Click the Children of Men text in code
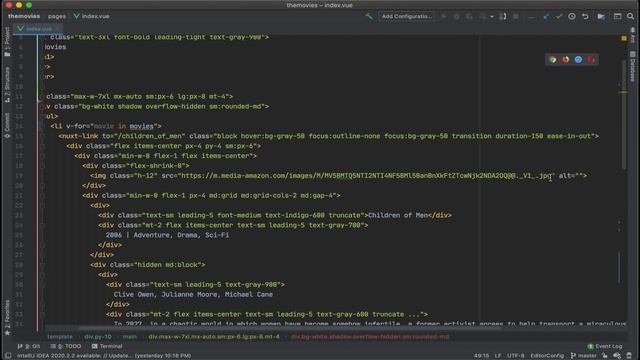Viewport: 640px width, 360px height. (398, 215)
